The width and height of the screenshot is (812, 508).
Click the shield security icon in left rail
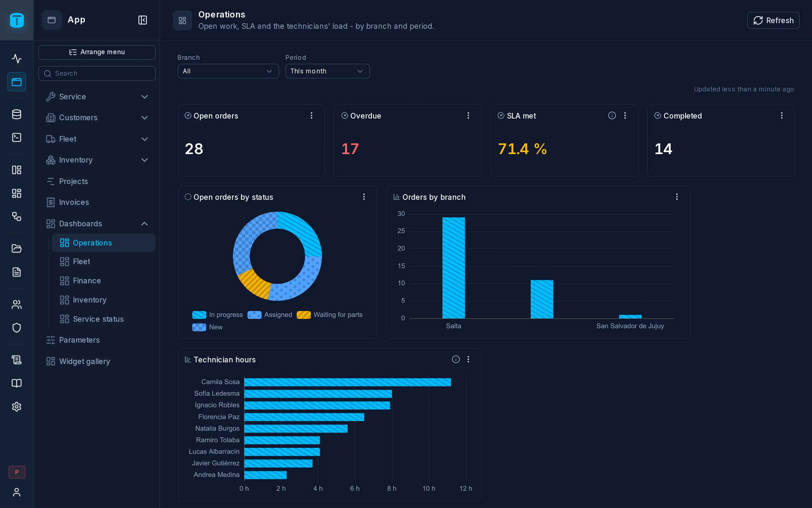(x=16, y=328)
